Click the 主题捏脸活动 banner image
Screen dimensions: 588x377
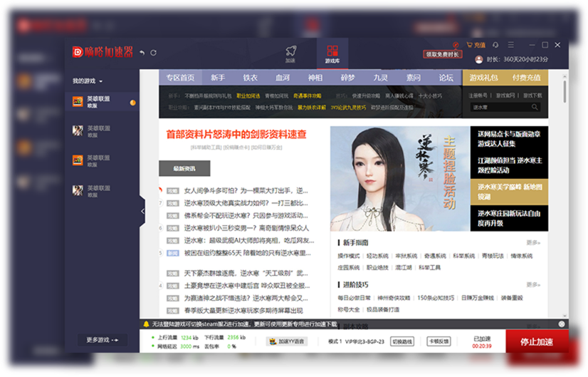[400, 179]
